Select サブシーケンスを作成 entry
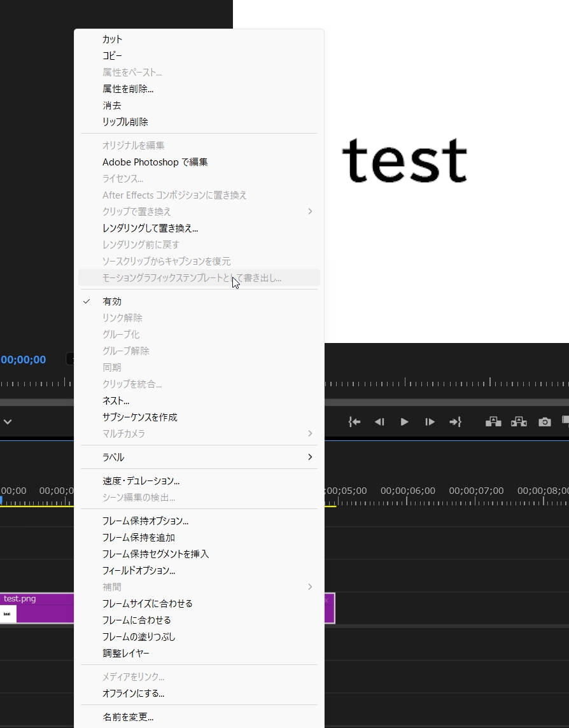The image size is (569, 728). (199, 417)
